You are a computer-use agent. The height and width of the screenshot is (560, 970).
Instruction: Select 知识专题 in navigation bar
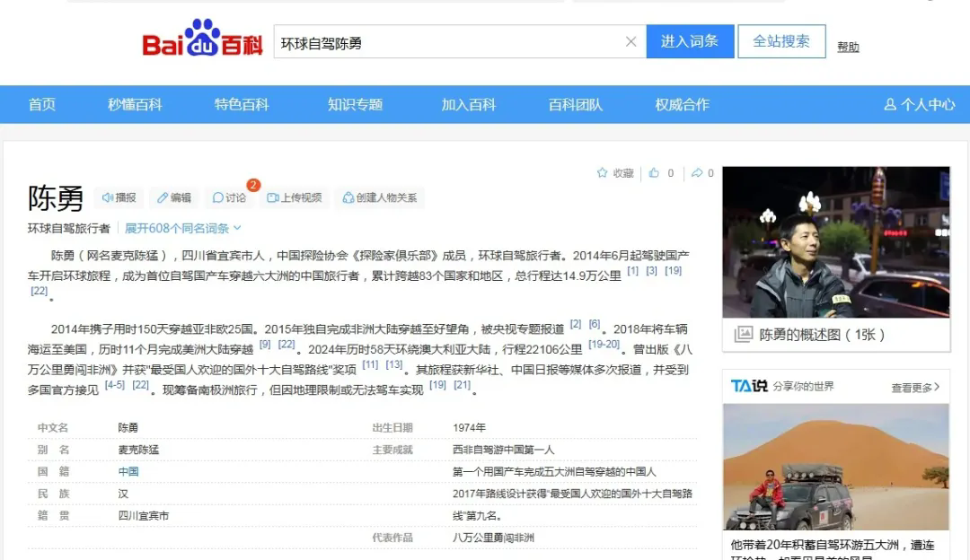(x=355, y=105)
